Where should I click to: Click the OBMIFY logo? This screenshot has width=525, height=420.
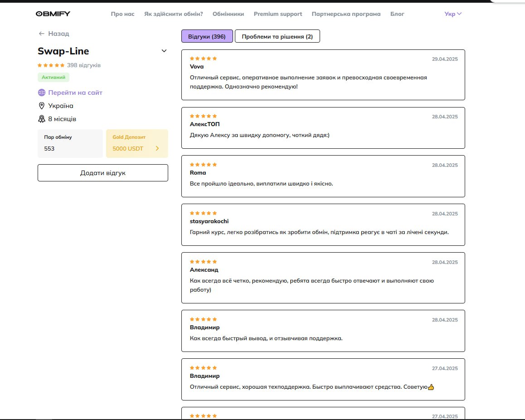coord(53,14)
